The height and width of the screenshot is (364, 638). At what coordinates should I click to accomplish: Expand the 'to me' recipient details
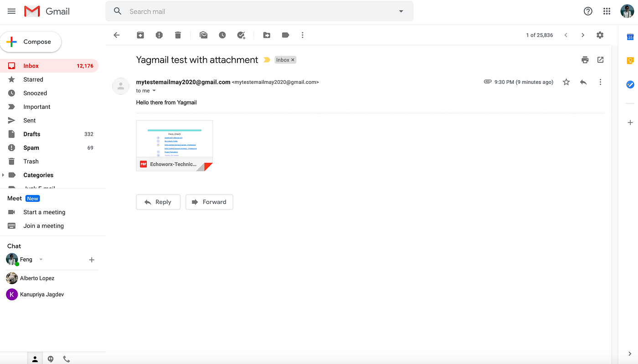click(x=154, y=91)
